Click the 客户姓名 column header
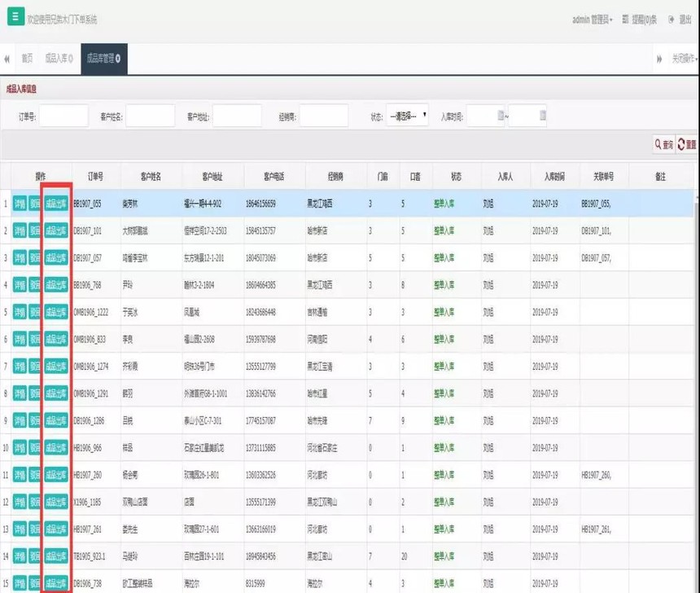The width and height of the screenshot is (700, 593). tap(151, 177)
